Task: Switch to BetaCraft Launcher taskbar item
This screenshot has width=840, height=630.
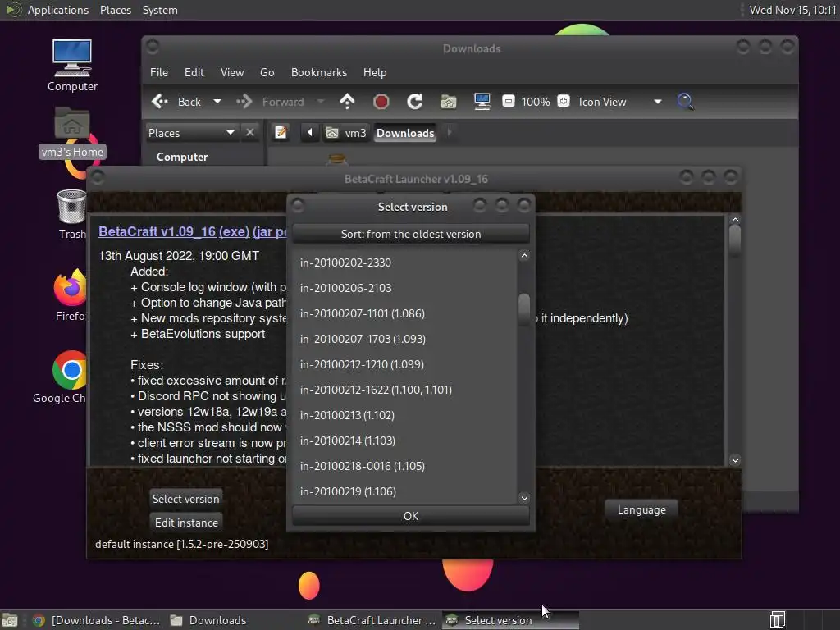Action: [372, 620]
